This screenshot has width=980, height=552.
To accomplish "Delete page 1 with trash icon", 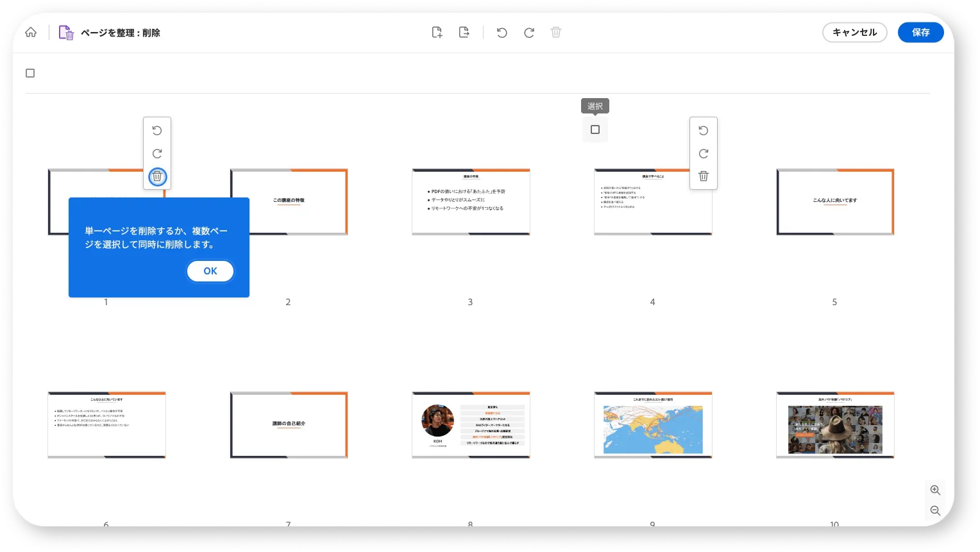I will click(157, 176).
